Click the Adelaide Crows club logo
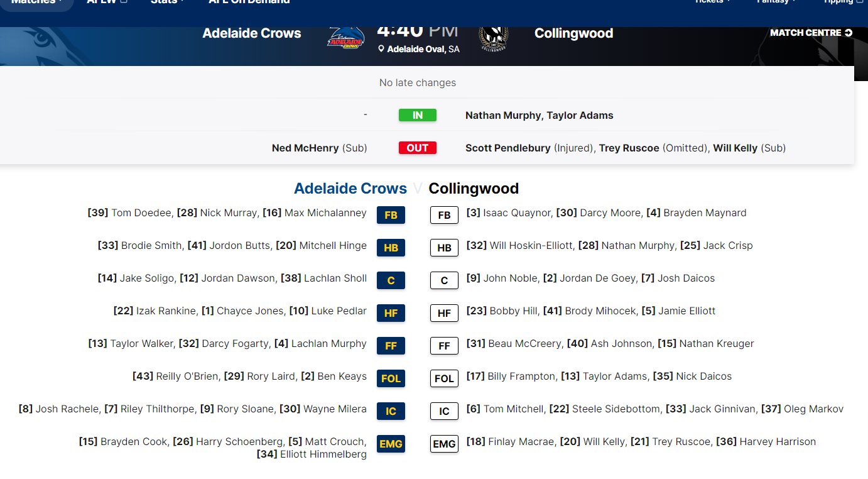The height and width of the screenshot is (479, 868). tap(346, 38)
